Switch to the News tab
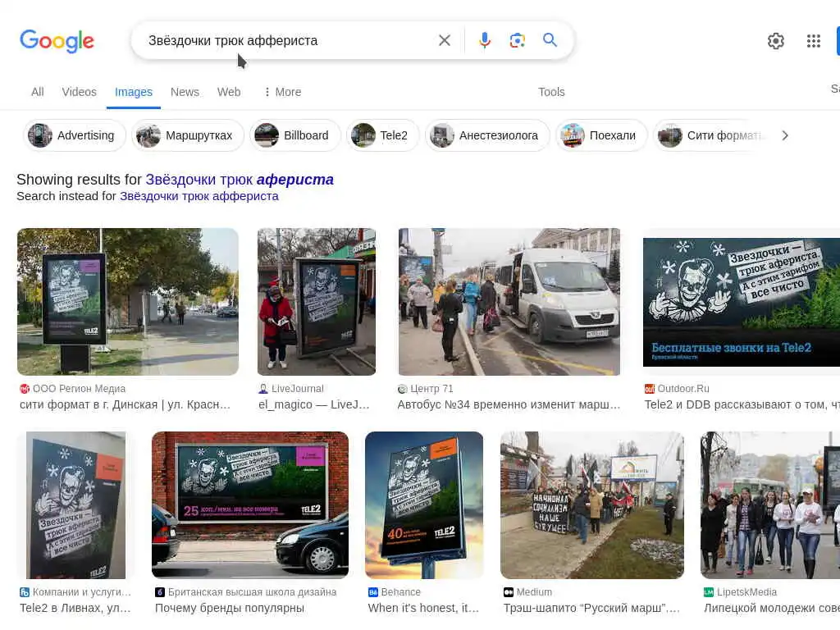Image resolution: width=840 pixels, height=630 pixels. click(185, 92)
